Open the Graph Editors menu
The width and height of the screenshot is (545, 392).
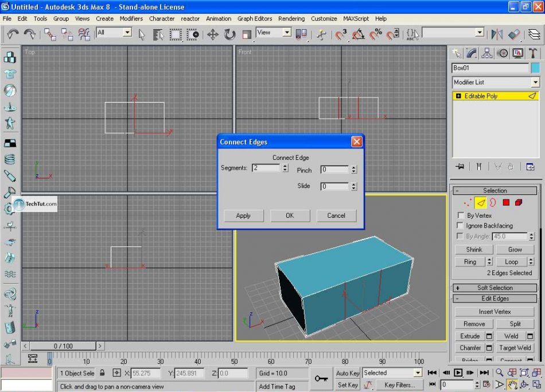[255, 19]
